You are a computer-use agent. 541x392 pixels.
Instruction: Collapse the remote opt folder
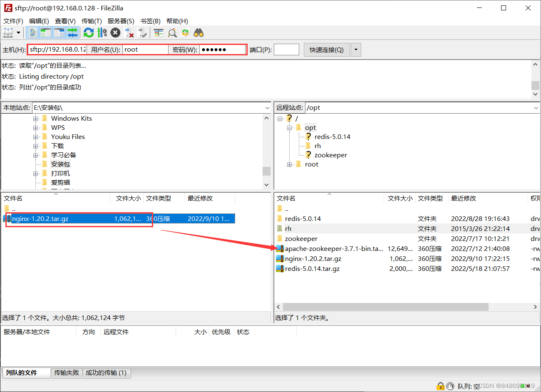tap(289, 128)
